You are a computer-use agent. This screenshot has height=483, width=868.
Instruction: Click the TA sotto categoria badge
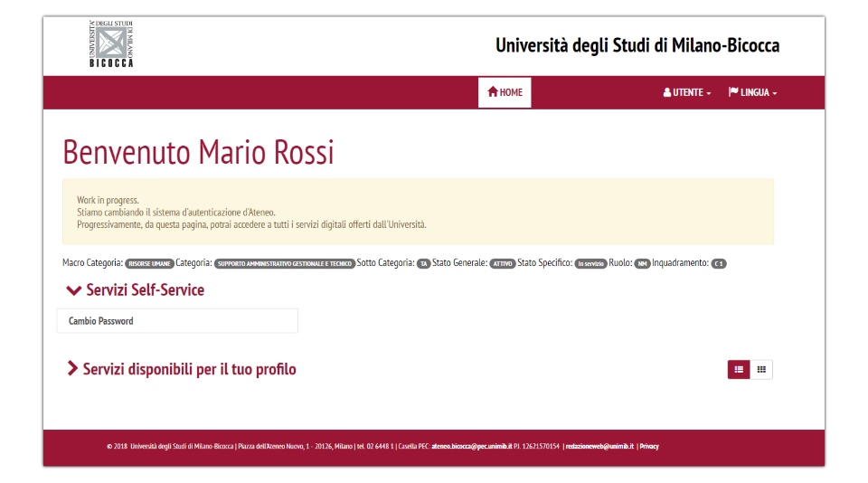(423, 264)
